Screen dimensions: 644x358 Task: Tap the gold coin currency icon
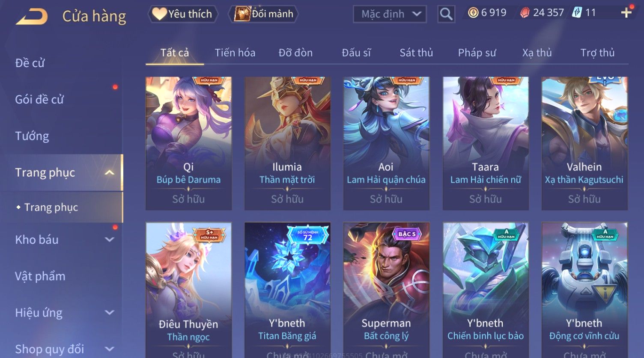(473, 13)
